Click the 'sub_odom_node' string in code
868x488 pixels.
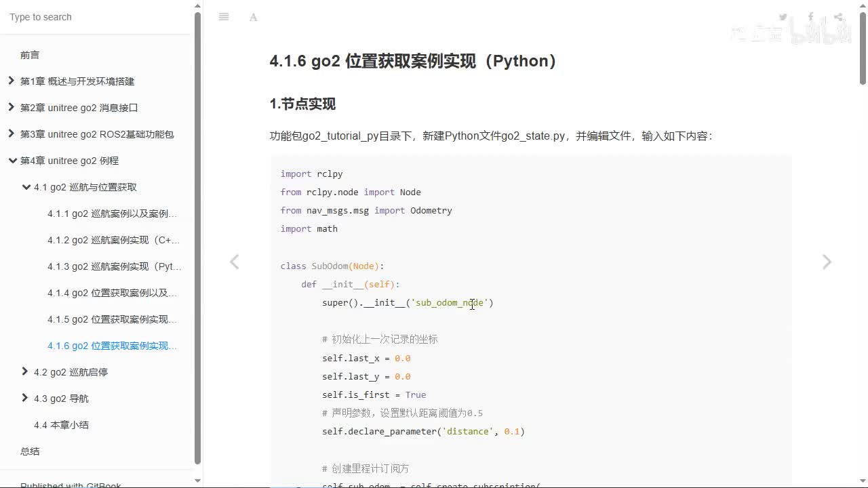(450, 303)
